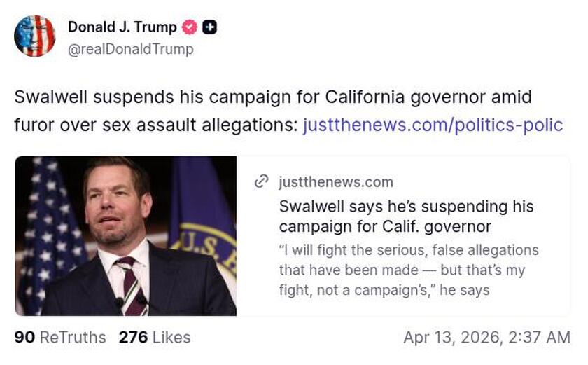Screen dimensions: 588x365
Task: Click the justthenews.com domain in preview card
Action: (336, 182)
